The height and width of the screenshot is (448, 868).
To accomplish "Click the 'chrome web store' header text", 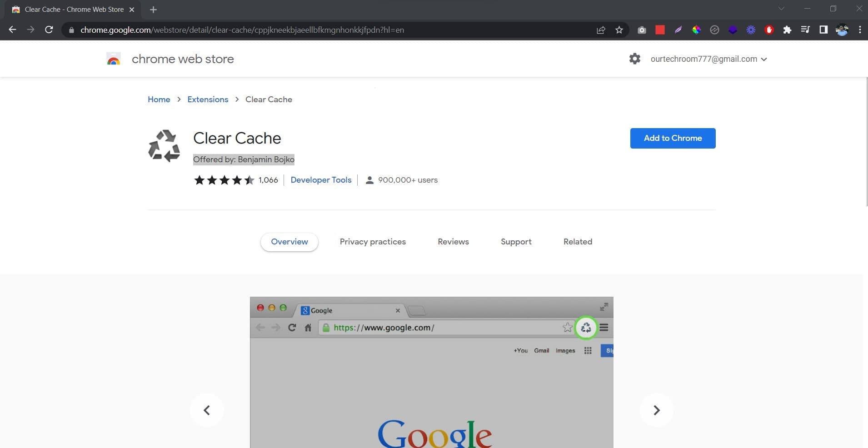I will coord(183,59).
